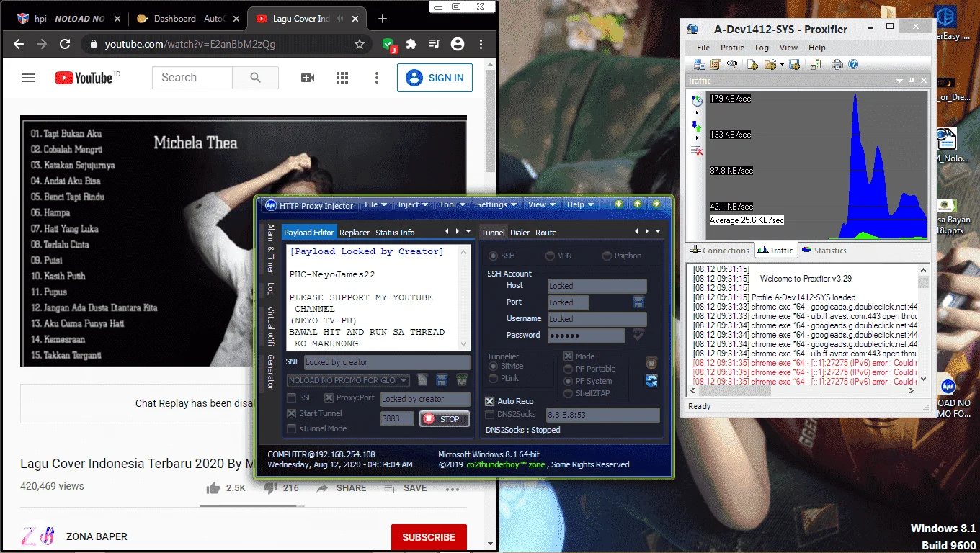Select the Psiphon radio option
This screenshot has height=553, width=980.
click(607, 256)
